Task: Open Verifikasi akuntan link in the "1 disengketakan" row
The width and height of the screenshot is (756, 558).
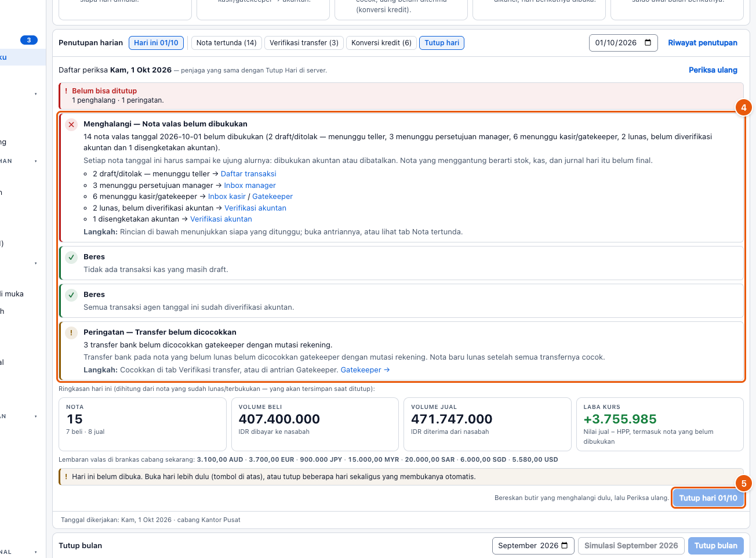Action: pyautogui.click(x=221, y=219)
